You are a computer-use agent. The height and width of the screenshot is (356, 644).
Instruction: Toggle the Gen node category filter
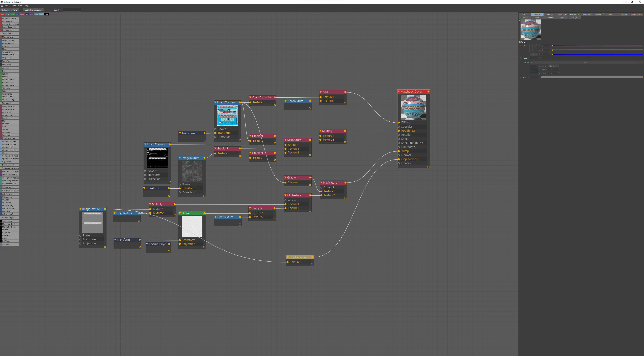tap(12, 14)
